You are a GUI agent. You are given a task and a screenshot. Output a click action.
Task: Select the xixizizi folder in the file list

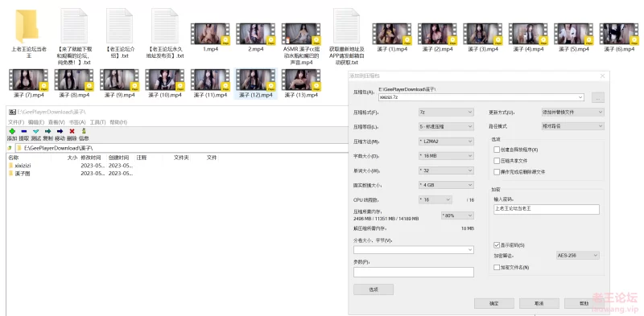coord(23,166)
